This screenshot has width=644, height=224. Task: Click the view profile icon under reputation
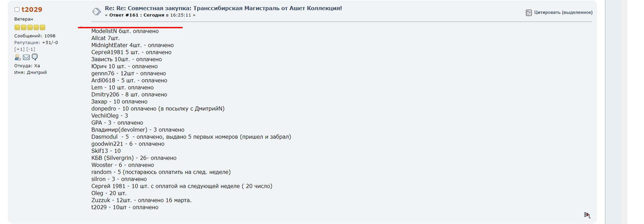pos(18,57)
